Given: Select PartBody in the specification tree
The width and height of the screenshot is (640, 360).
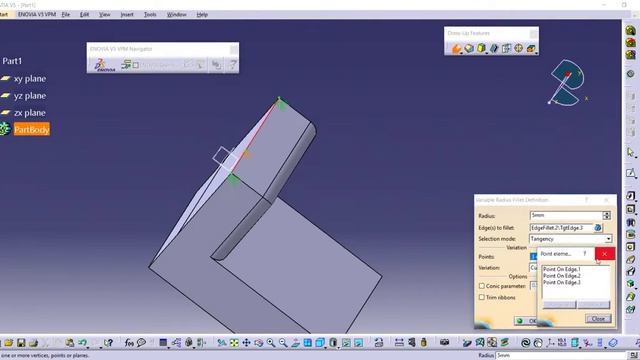Looking at the screenshot, I should 31,129.
